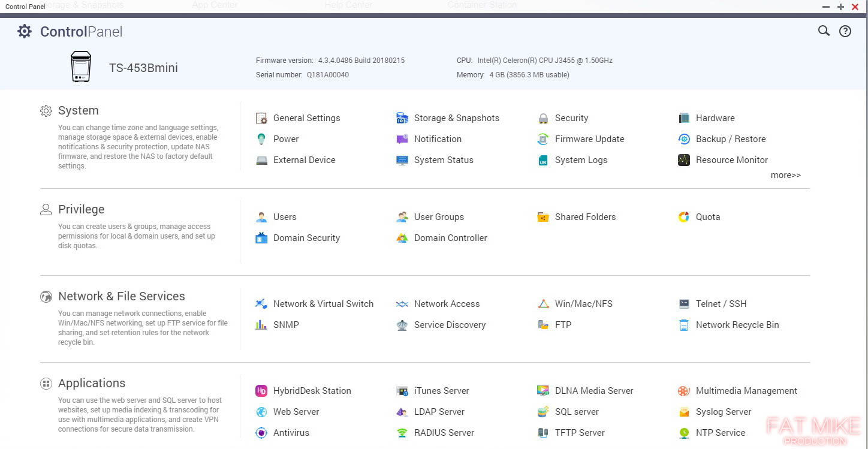This screenshot has width=868, height=449.
Task: Click the TS-453Bmini NAS device image
Action: pyautogui.click(x=81, y=67)
